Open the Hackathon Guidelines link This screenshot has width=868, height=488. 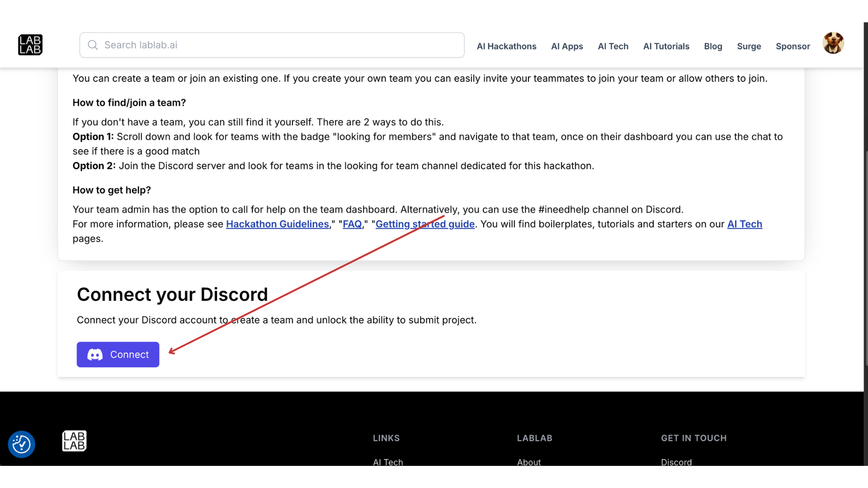click(277, 224)
